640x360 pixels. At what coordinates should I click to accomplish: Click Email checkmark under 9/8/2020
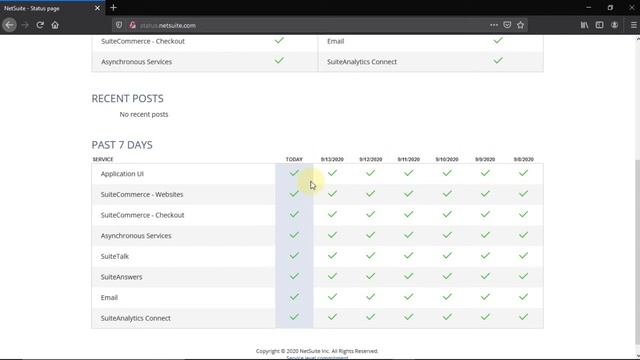click(523, 297)
